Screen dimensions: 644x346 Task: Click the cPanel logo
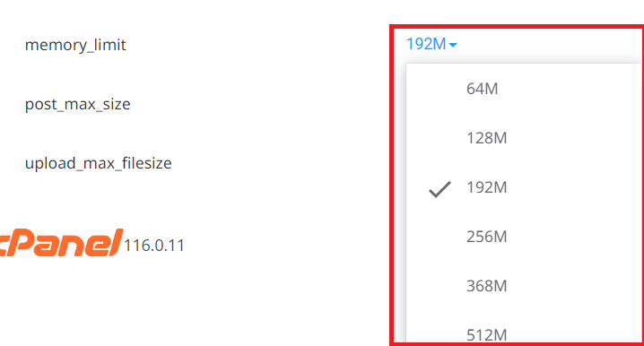62,243
